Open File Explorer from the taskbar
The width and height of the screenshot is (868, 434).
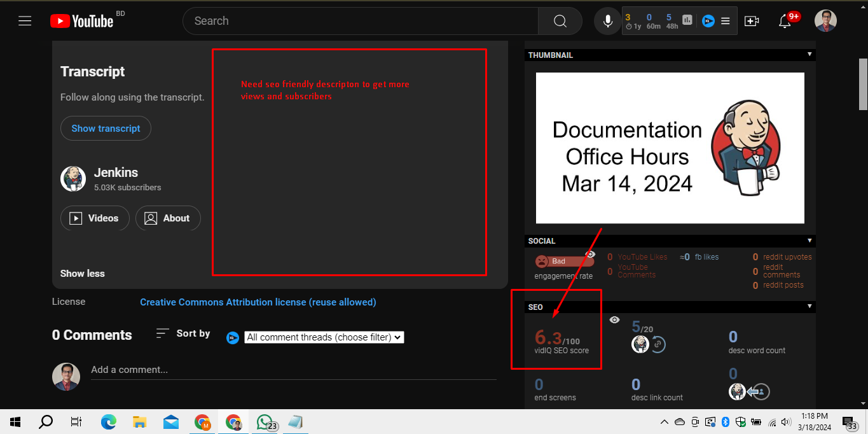pos(140,421)
